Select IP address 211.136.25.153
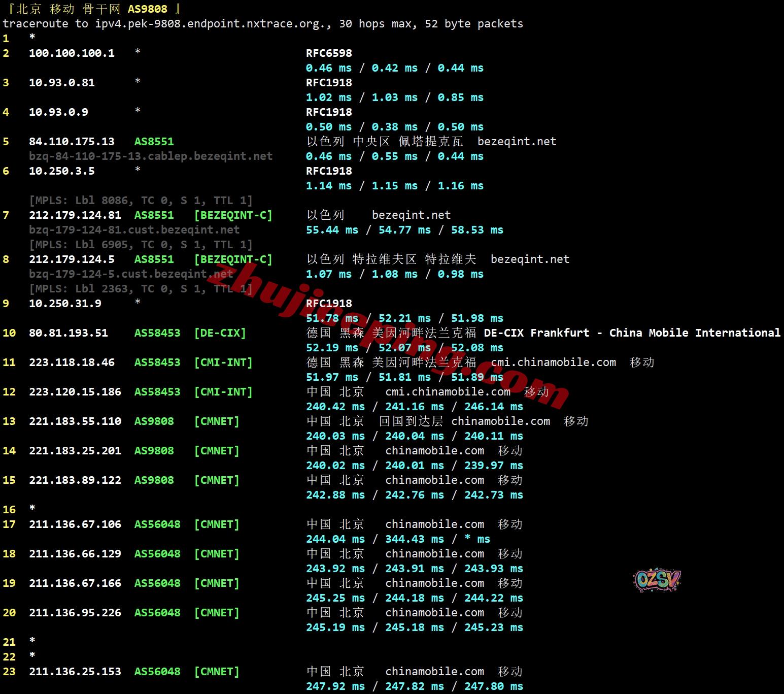784x694 pixels. click(x=75, y=672)
